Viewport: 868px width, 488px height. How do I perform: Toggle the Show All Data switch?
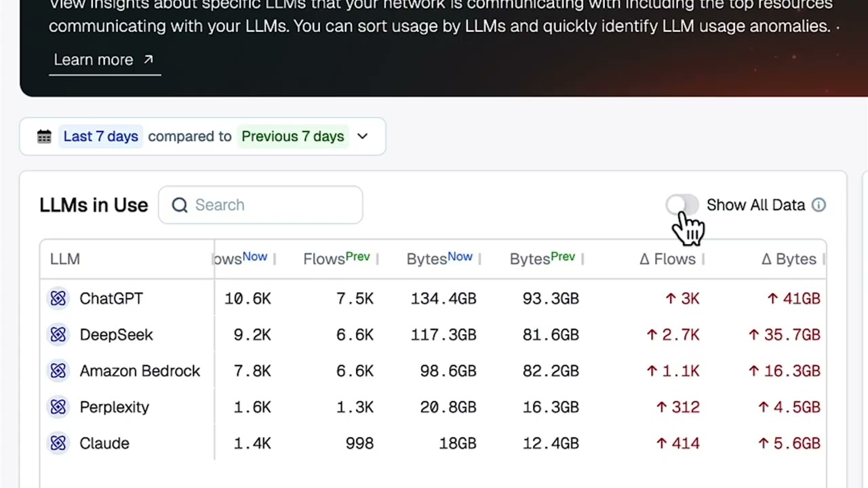click(682, 205)
